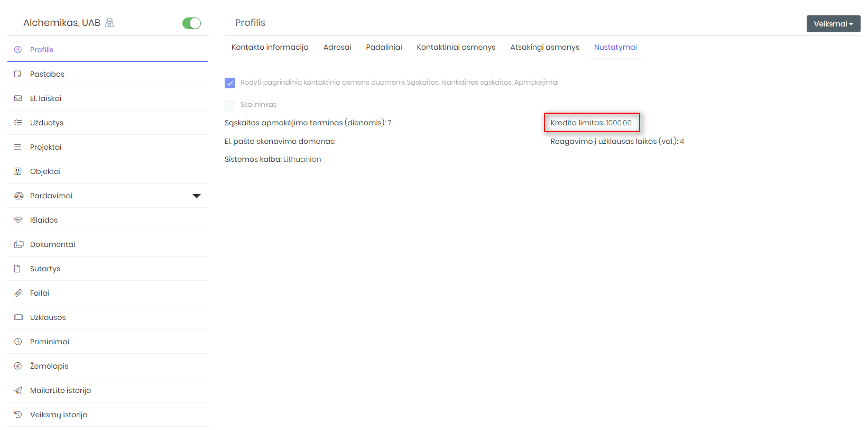Image resolution: width=868 pixels, height=430 pixels.
Task: Open the Užduotys checklist icon
Action: [x=18, y=123]
